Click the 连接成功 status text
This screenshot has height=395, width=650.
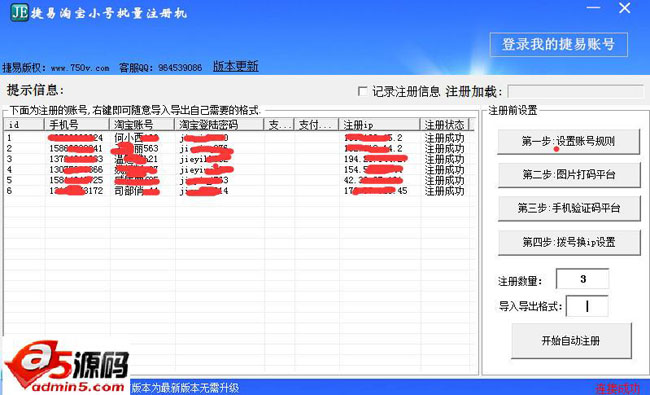coord(617,388)
